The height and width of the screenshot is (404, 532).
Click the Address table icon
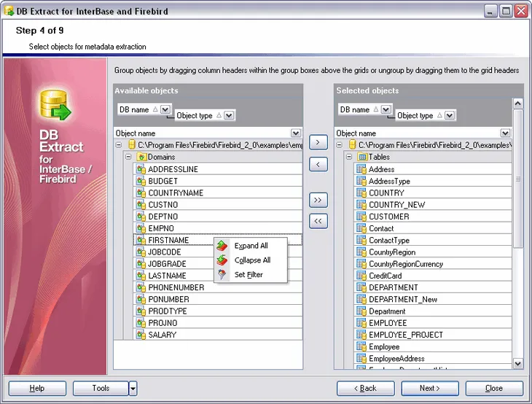tap(361, 169)
